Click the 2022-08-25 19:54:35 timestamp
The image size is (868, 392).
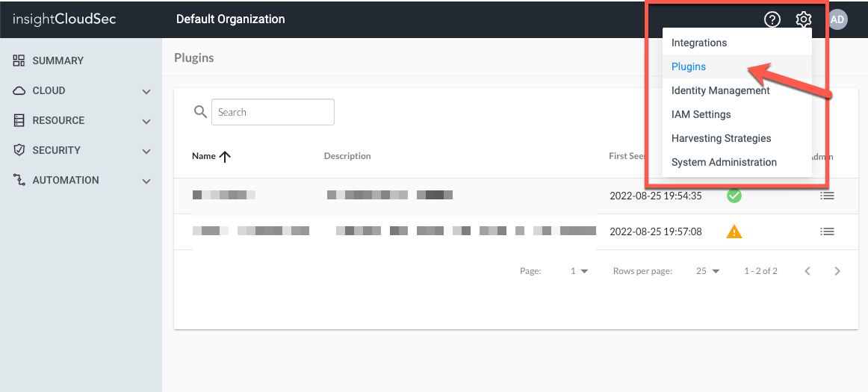tap(655, 196)
